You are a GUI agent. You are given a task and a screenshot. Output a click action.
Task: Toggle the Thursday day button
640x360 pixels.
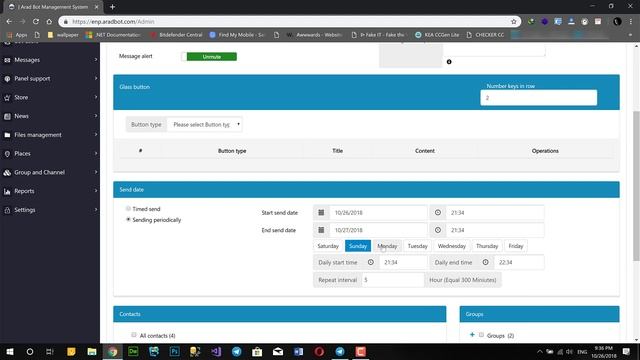click(487, 246)
